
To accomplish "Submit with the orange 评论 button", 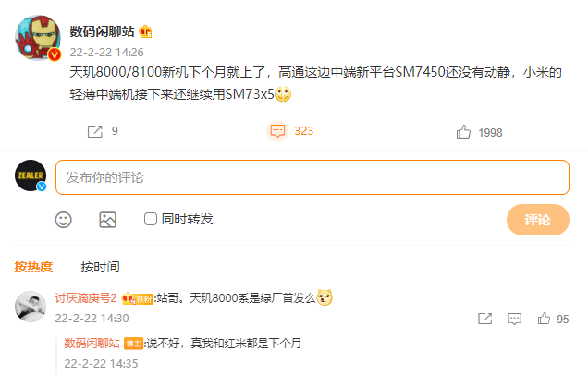I will [538, 220].
